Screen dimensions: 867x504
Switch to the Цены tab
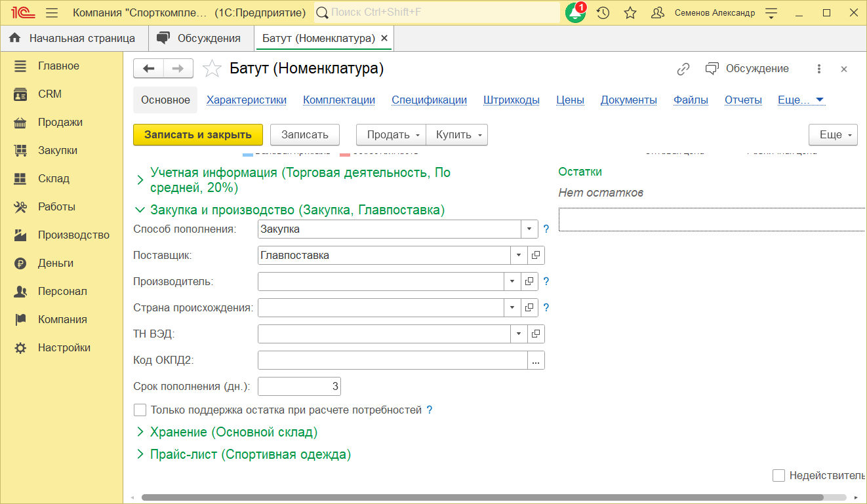pos(570,100)
